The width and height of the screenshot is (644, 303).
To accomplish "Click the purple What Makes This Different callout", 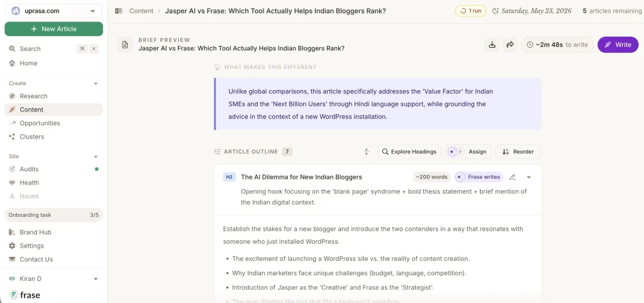I will pyautogui.click(x=377, y=103).
